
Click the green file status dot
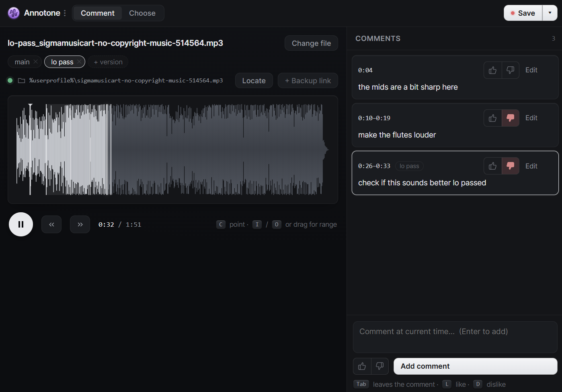pyautogui.click(x=10, y=80)
